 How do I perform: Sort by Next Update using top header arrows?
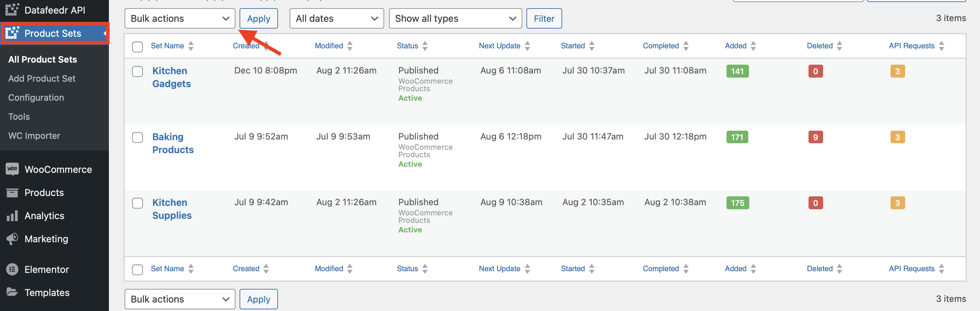pyautogui.click(x=527, y=46)
